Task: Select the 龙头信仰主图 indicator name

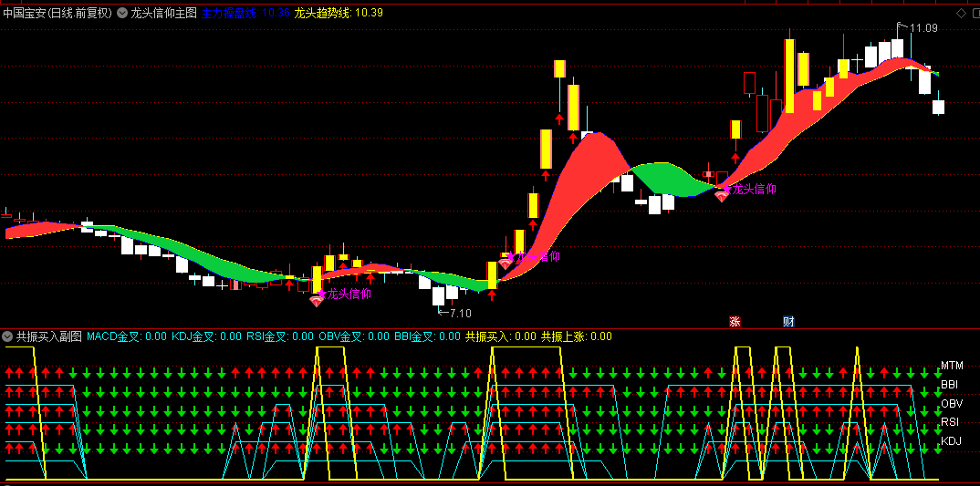Action: pos(163,13)
